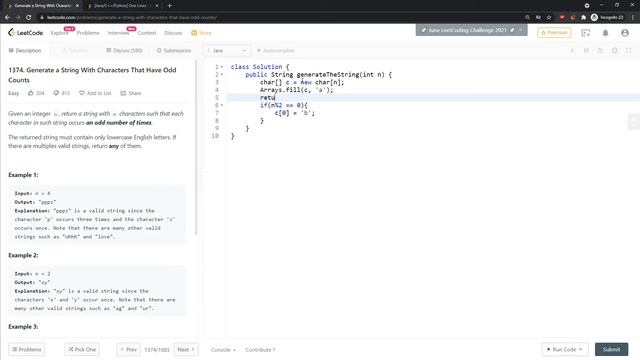Collapse the line 1 code fold arrow

(x=222, y=67)
